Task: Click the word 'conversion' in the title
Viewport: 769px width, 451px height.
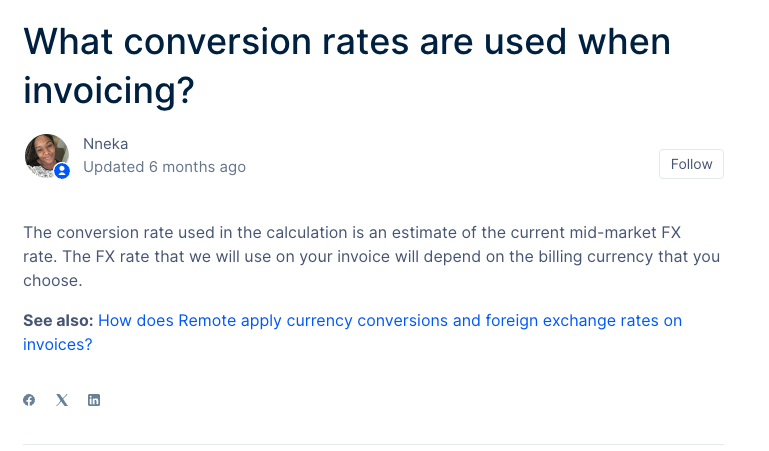Action: tap(217, 42)
